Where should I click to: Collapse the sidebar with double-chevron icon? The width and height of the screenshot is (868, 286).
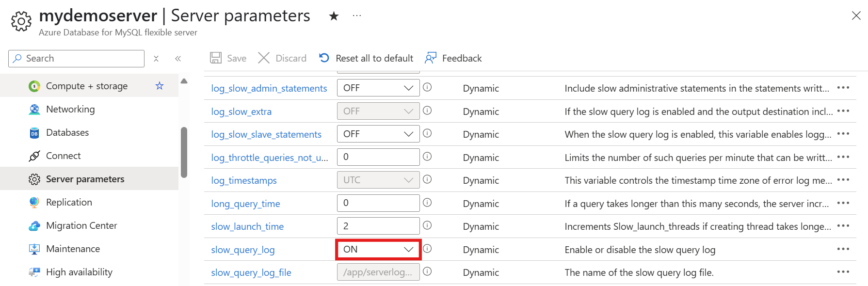178,59
